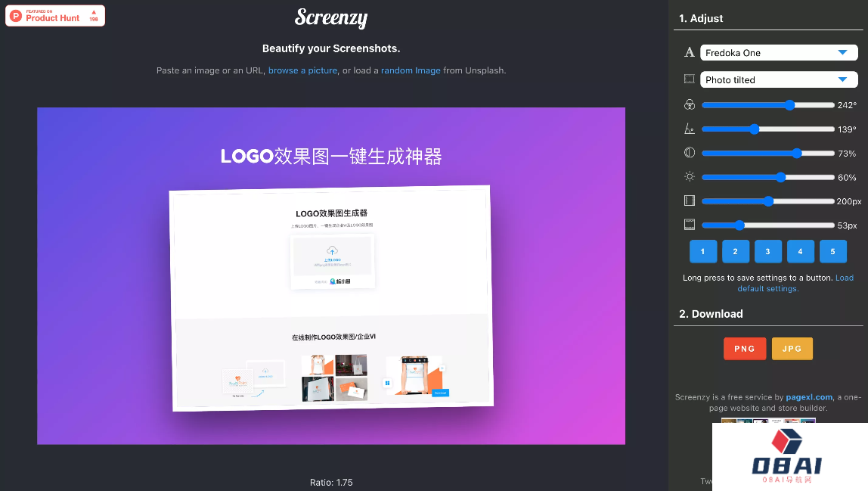The height and width of the screenshot is (491, 868).
Task: Click the border size icon
Action: tap(689, 224)
